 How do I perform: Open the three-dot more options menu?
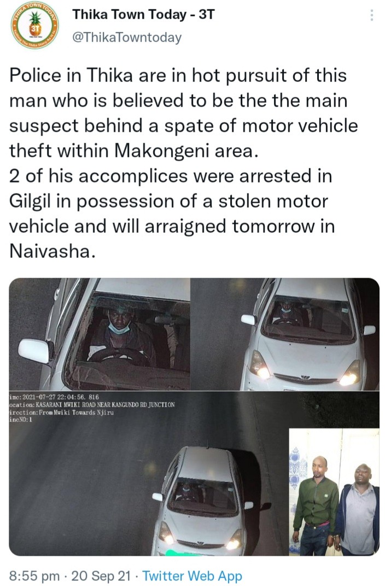(x=371, y=15)
